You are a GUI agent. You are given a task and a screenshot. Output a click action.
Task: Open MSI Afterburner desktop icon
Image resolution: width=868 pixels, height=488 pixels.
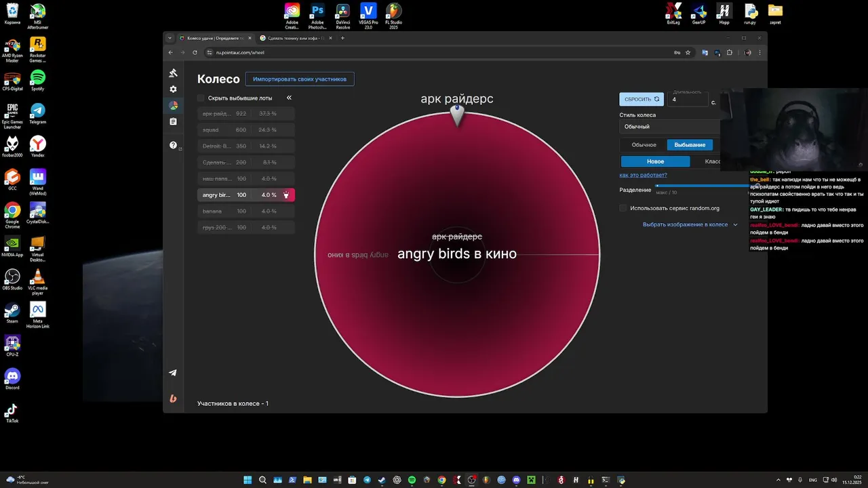[x=38, y=16]
